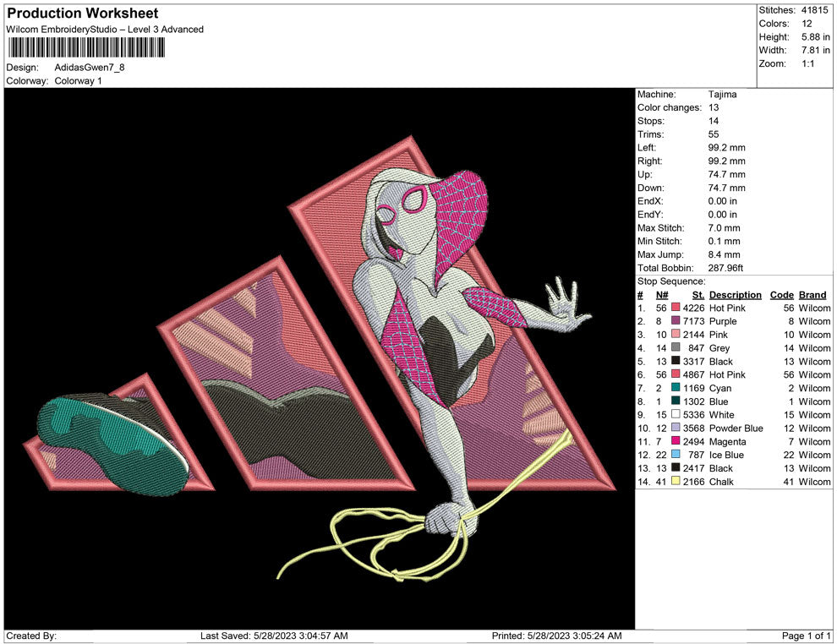The width and height of the screenshot is (837, 644).
Task: Click the Max Jump value '8.4 mm'
Action: point(725,254)
